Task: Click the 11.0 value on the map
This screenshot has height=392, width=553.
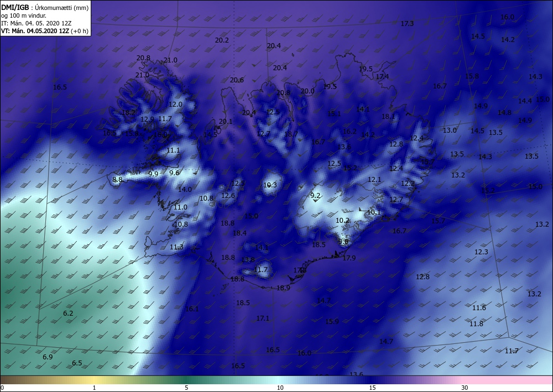Action: 181,207
